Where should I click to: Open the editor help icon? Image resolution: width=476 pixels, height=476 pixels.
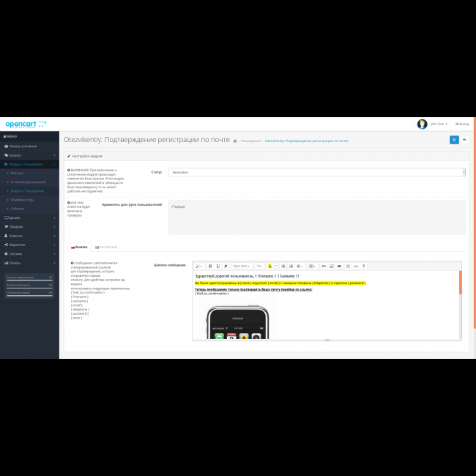point(363,266)
